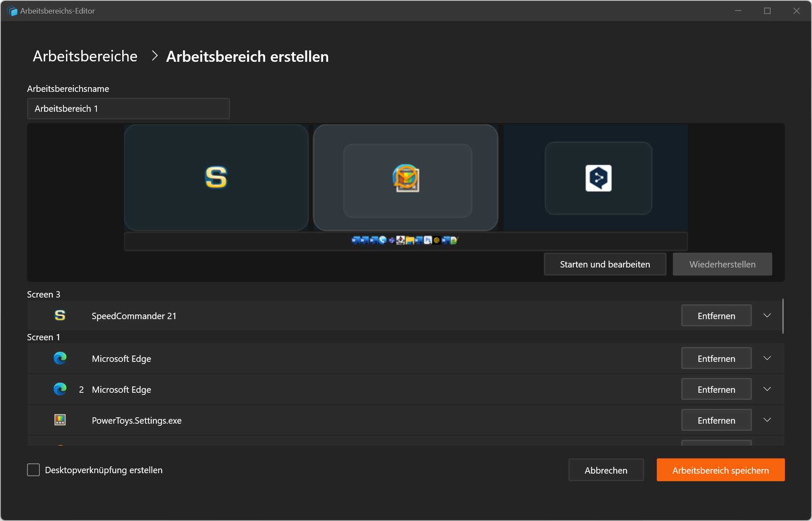Navigate back via the Arbeitsbereiche breadcrumb
The width and height of the screenshot is (812, 521).
point(85,56)
